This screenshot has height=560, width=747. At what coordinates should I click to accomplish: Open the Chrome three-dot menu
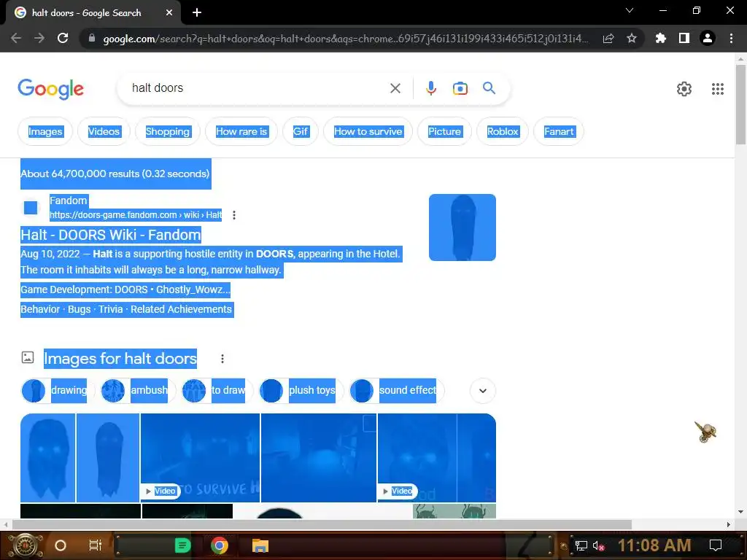pos(731,38)
